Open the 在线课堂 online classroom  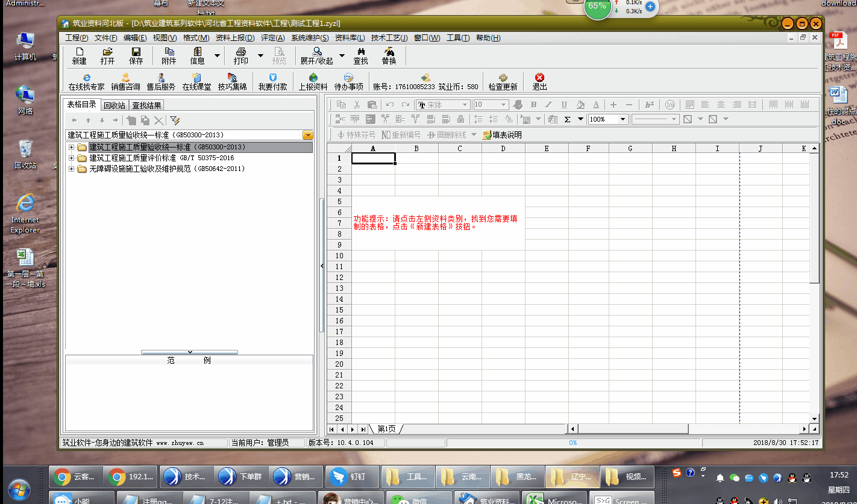[x=196, y=82]
